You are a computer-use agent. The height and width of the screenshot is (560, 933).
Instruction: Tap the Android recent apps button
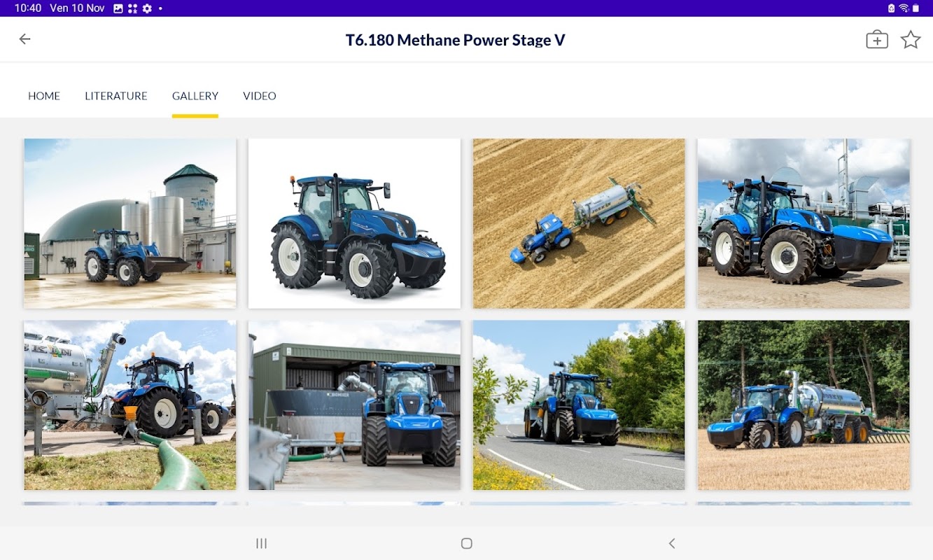261,543
